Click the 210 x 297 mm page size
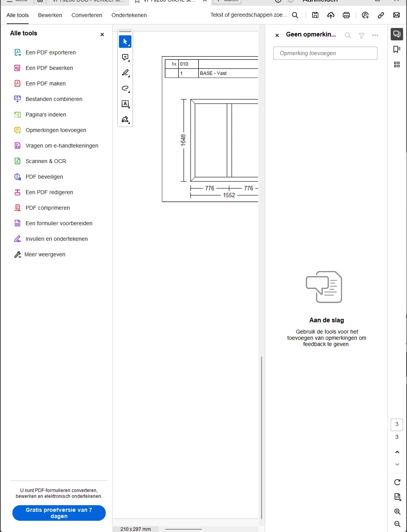The height and width of the screenshot is (532, 407). tap(136, 529)
